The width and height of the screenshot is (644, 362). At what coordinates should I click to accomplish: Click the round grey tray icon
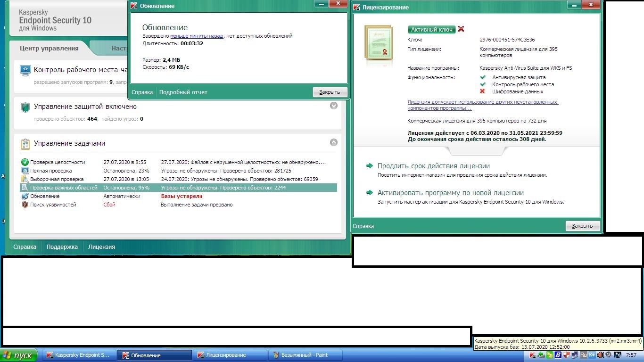[609, 355]
